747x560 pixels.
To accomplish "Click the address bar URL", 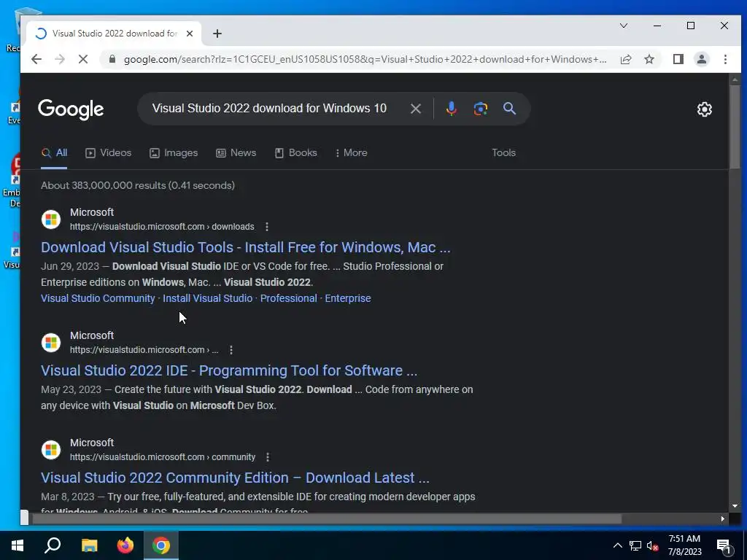I will click(x=365, y=59).
